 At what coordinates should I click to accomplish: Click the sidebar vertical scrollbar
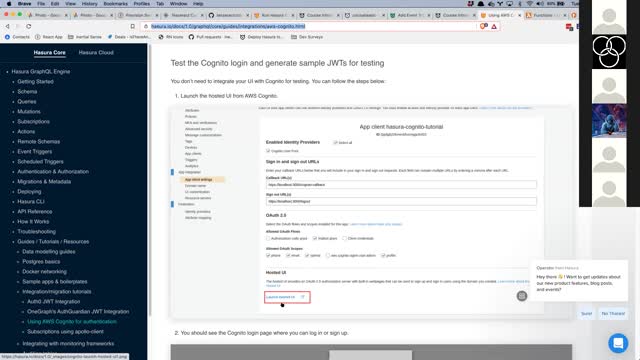click(x=150, y=180)
